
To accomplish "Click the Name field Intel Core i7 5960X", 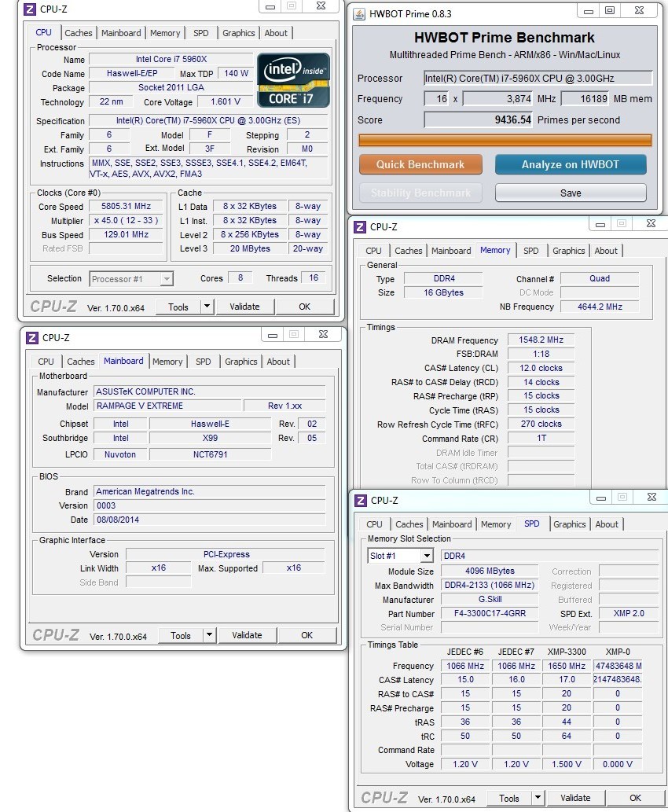I will coord(171,59).
